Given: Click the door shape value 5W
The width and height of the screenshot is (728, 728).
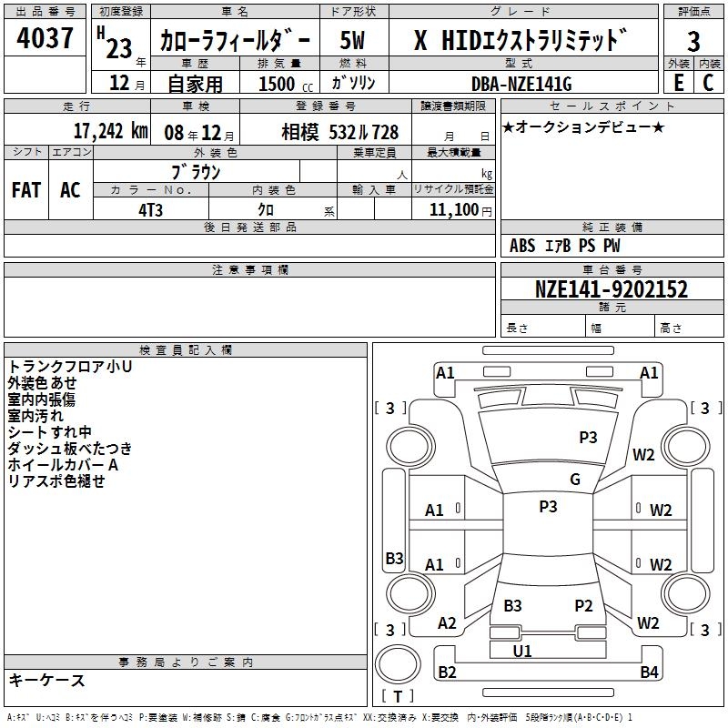Looking at the screenshot, I should pos(352,40).
